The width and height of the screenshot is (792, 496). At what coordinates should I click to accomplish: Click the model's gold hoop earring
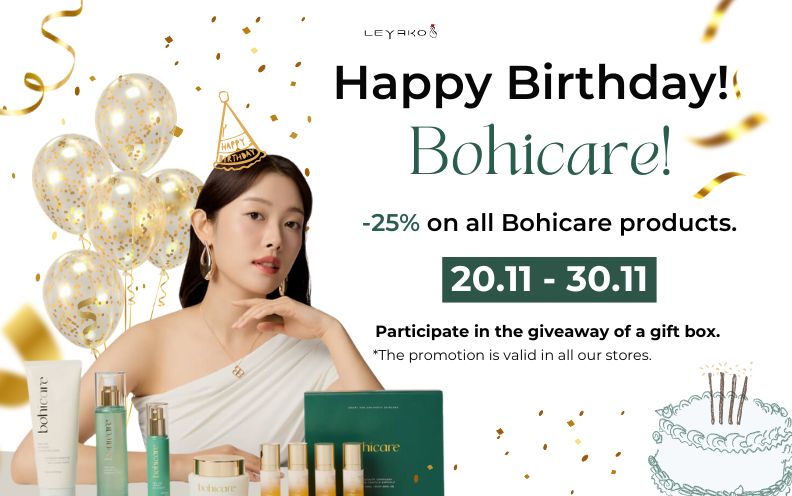[208, 261]
